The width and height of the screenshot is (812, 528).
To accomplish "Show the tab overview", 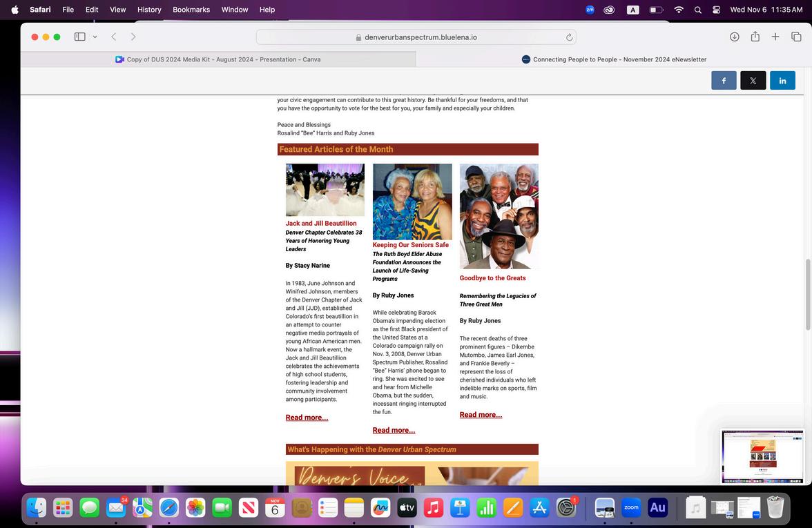I will tap(796, 37).
